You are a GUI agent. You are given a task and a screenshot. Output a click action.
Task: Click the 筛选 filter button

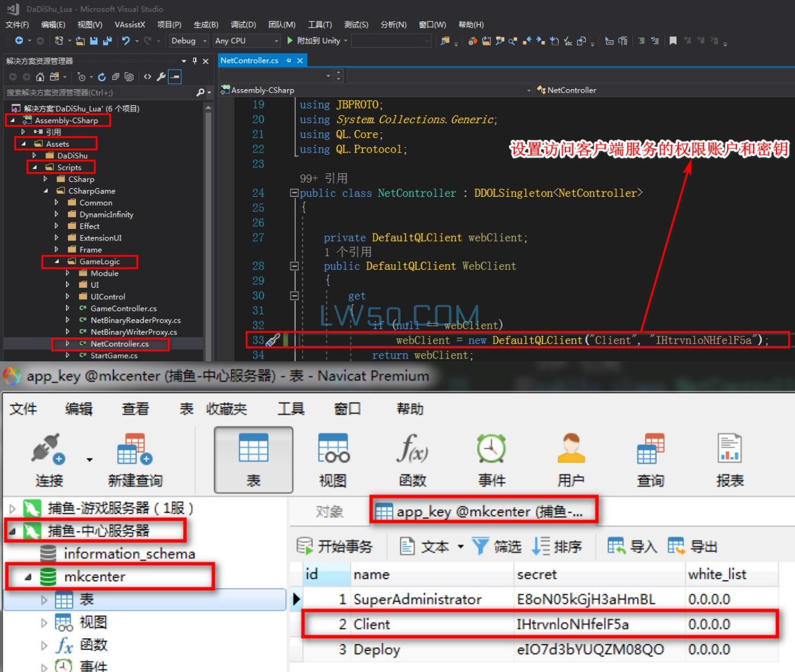[x=497, y=547]
